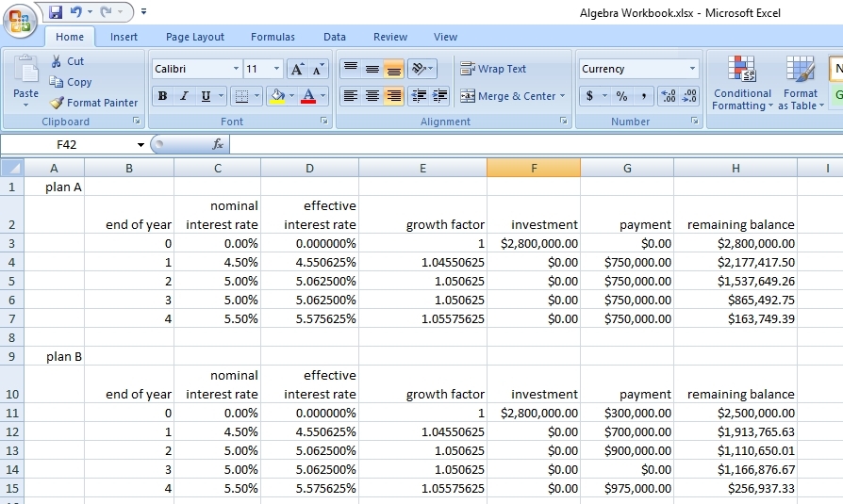Open Font dialog launcher
Screen dimensions: 843x504
coord(324,122)
